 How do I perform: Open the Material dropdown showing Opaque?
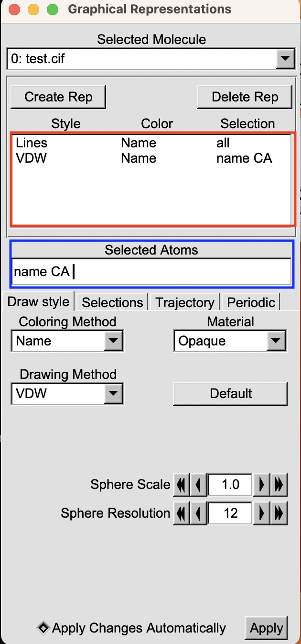click(276, 341)
